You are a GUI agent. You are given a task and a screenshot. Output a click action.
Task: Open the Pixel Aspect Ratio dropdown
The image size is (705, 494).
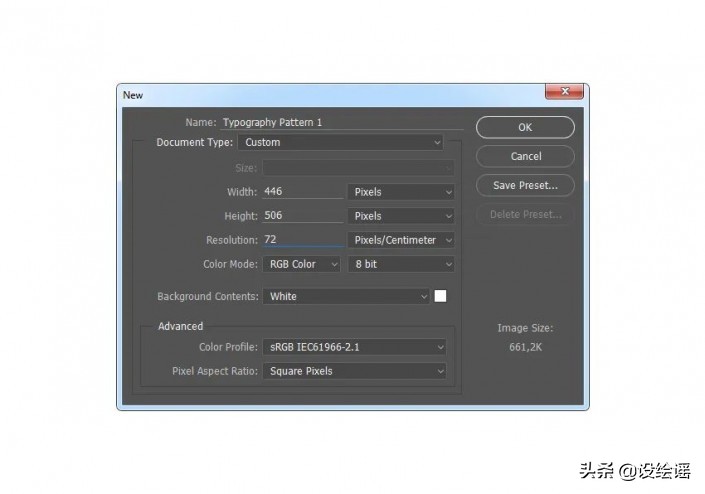(x=354, y=371)
